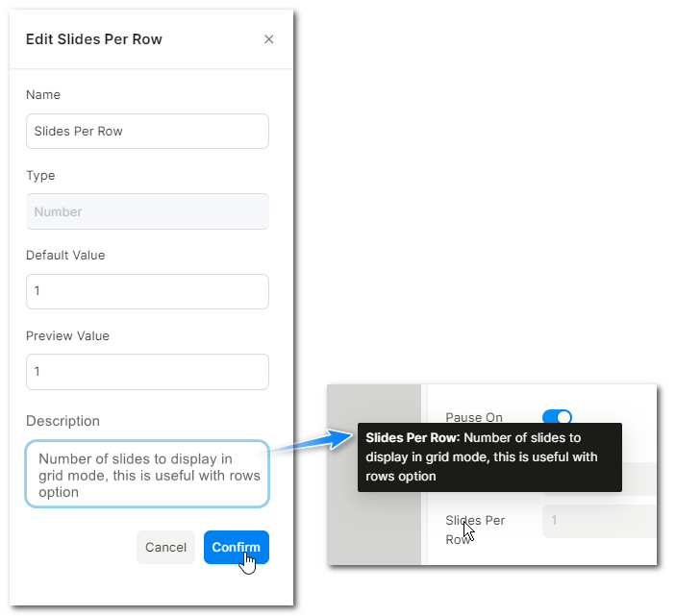Click the Type field label
This screenshot has width=676, height=616.
40,176
